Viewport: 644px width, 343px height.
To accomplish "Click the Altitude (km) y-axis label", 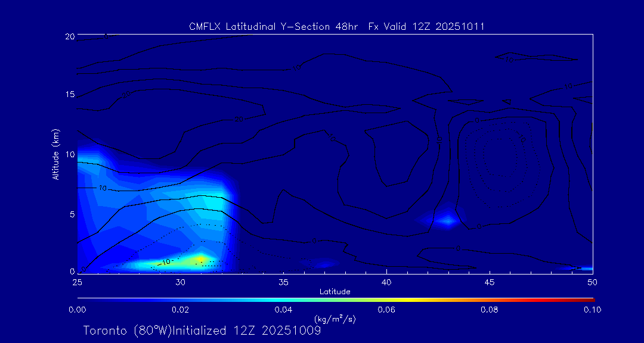I will tap(55, 154).
